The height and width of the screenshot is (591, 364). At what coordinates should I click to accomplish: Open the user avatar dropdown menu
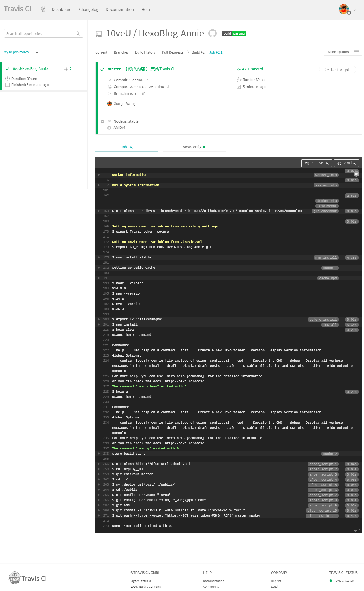click(347, 10)
